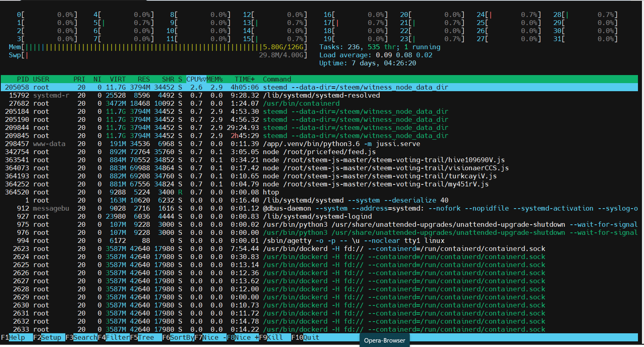The width and height of the screenshot is (644, 347).
Task: Click F8 Nice + to raise niceness
Action: pyautogui.click(x=243, y=337)
